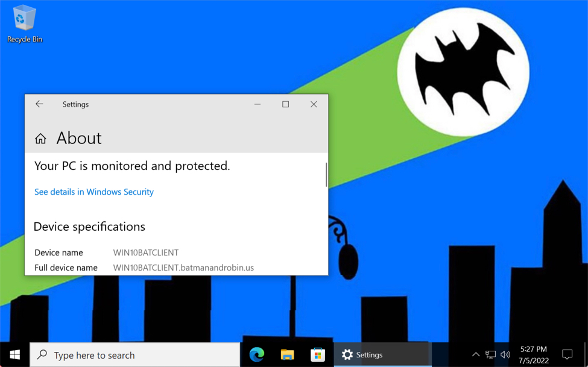Open the clock showing 5:27 PM

pos(534,354)
